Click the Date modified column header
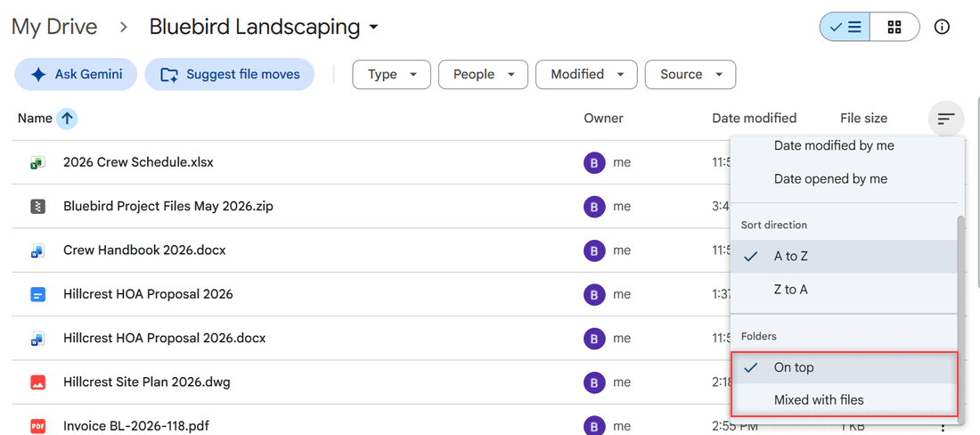 coord(754,119)
